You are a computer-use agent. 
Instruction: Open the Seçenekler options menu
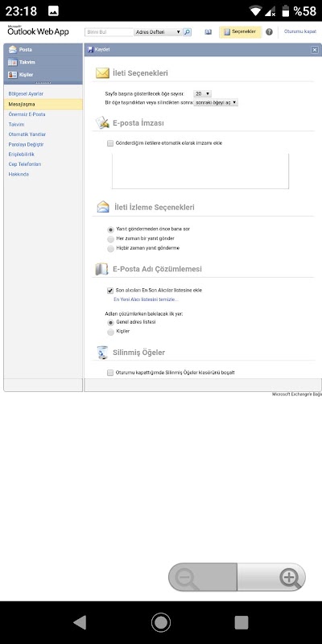[240, 31]
